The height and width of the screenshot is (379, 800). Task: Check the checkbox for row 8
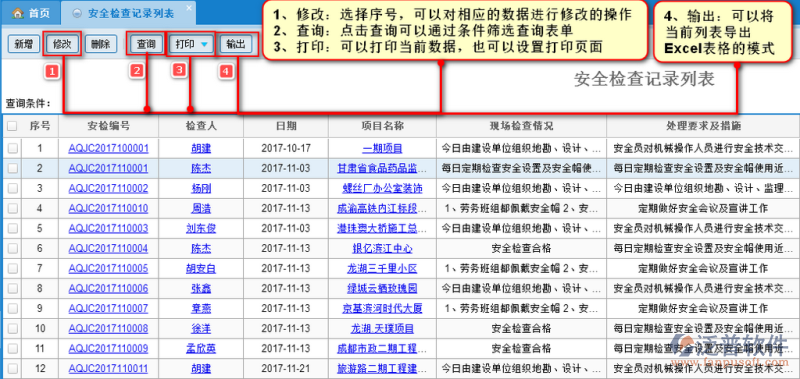[12, 289]
